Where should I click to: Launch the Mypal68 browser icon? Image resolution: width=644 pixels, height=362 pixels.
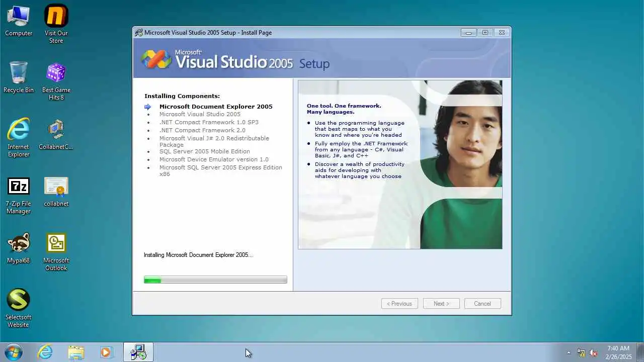click(x=19, y=248)
